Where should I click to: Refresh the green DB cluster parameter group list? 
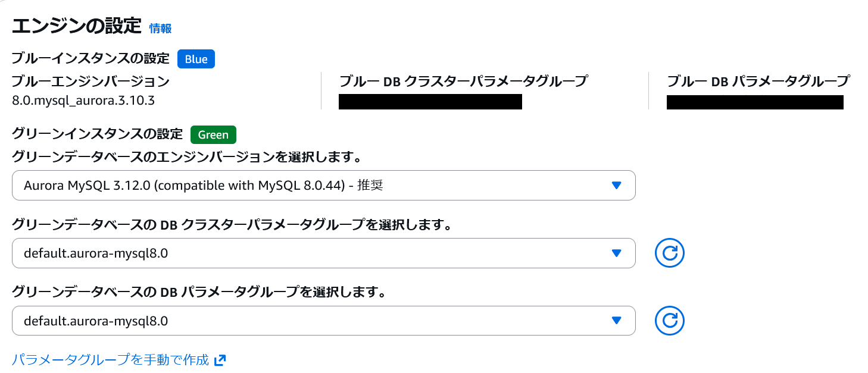[x=669, y=253]
